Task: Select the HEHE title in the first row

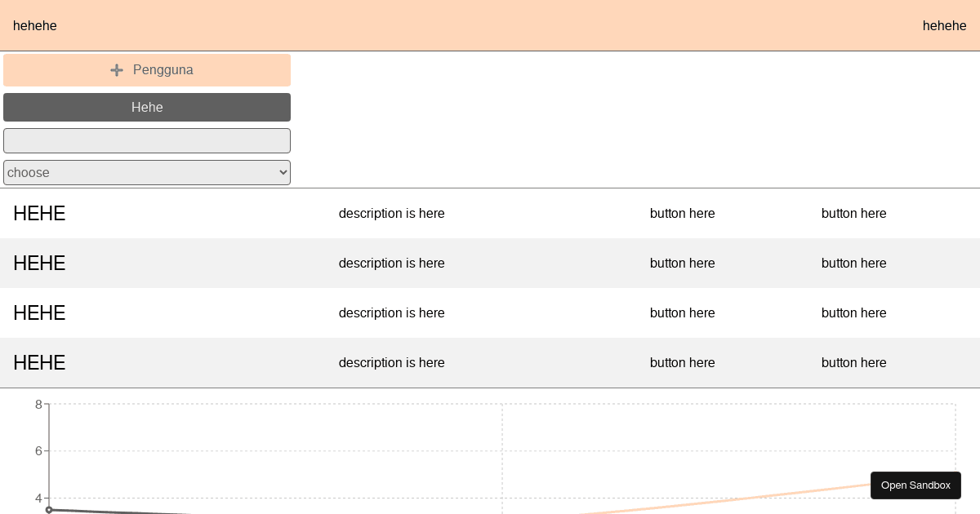Action: click(39, 214)
